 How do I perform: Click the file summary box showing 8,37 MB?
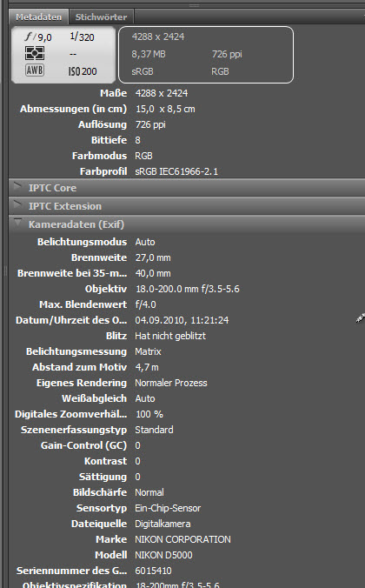coord(206,55)
